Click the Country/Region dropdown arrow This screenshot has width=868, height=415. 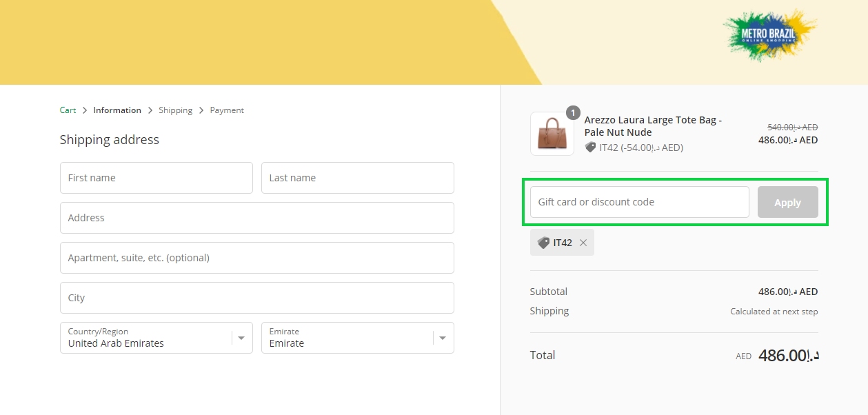(241, 338)
